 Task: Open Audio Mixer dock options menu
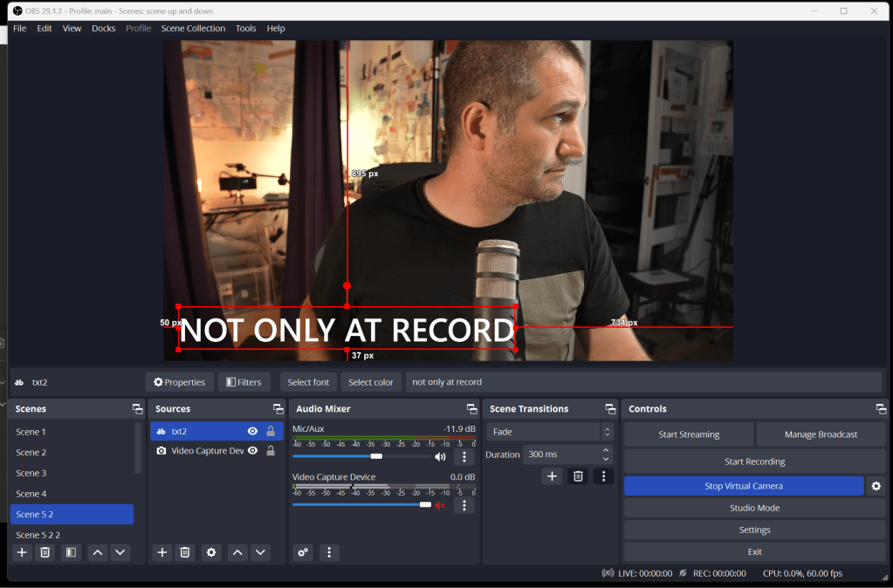point(328,552)
